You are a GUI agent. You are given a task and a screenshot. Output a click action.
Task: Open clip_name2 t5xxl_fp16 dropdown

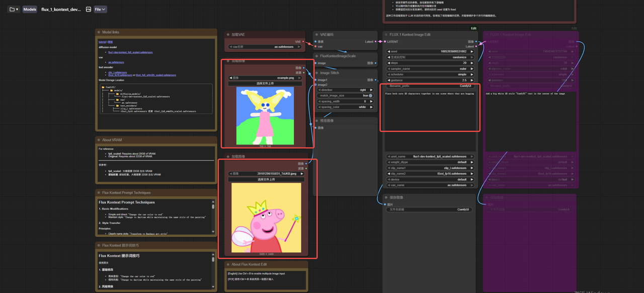[x=430, y=174]
